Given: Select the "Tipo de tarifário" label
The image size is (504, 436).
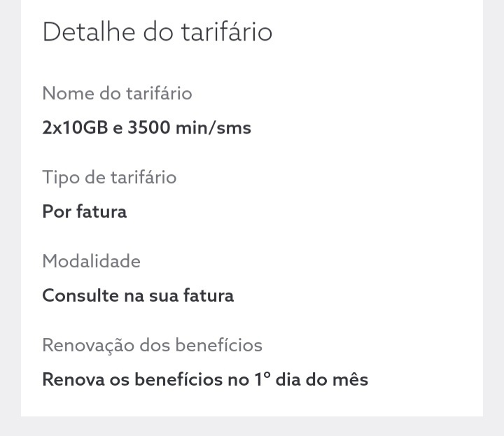Looking at the screenshot, I should click(x=109, y=178).
